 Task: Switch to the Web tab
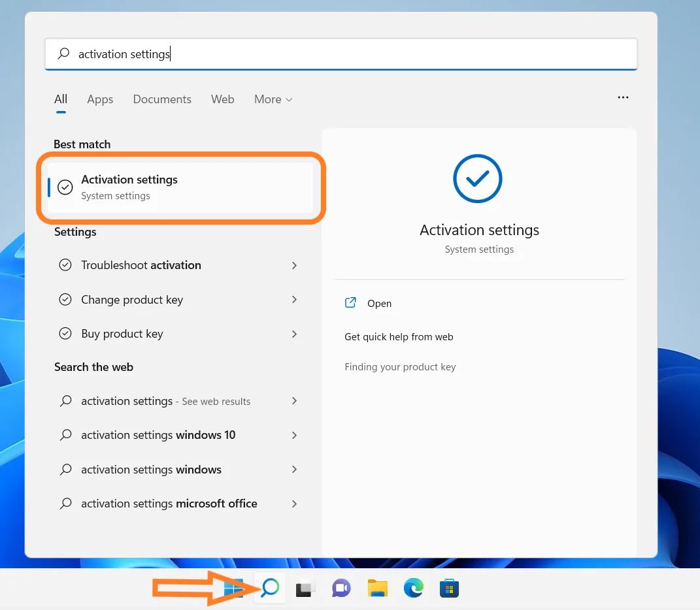[x=223, y=99]
